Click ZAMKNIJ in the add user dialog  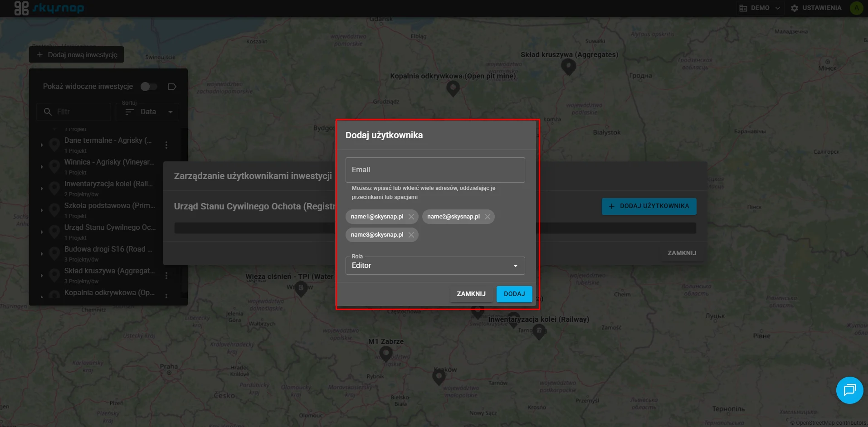tap(471, 294)
